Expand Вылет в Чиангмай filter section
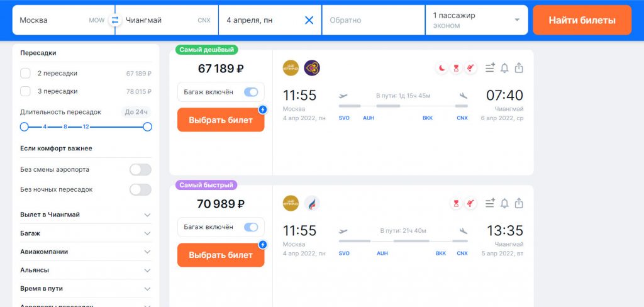Image resolution: width=644 pixels, height=307 pixels. 86,215
